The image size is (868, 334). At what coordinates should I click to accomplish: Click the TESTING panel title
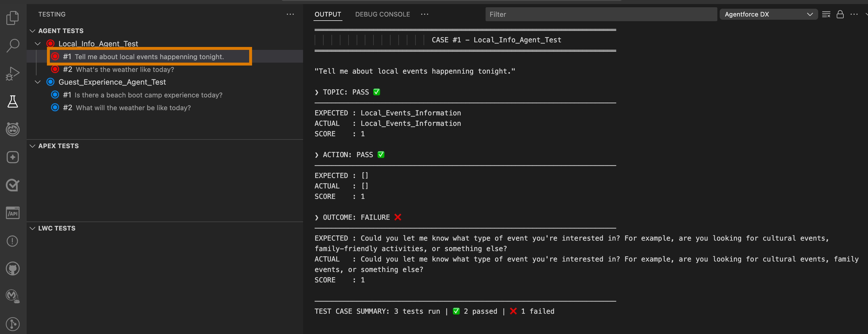52,14
